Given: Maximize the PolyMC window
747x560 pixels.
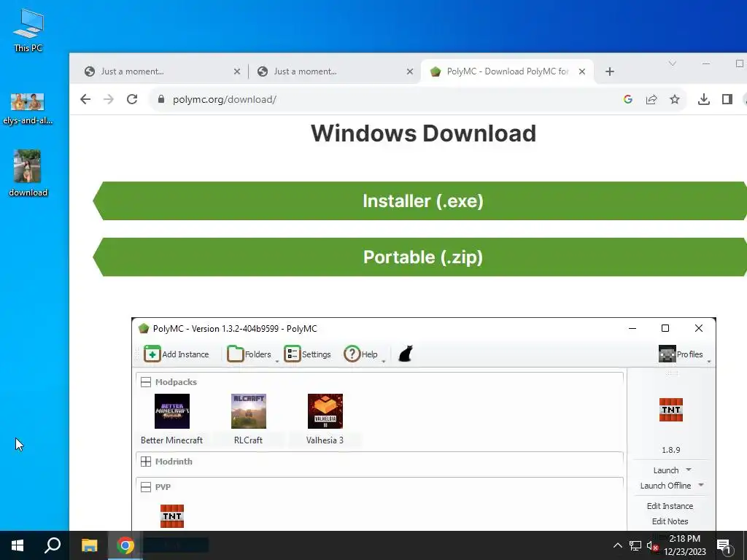Looking at the screenshot, I should [x=665, y=328].
